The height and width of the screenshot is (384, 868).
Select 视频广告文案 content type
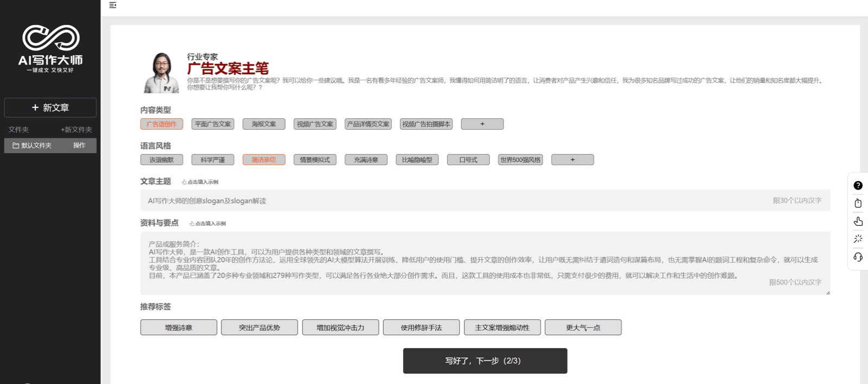[315, 124]
